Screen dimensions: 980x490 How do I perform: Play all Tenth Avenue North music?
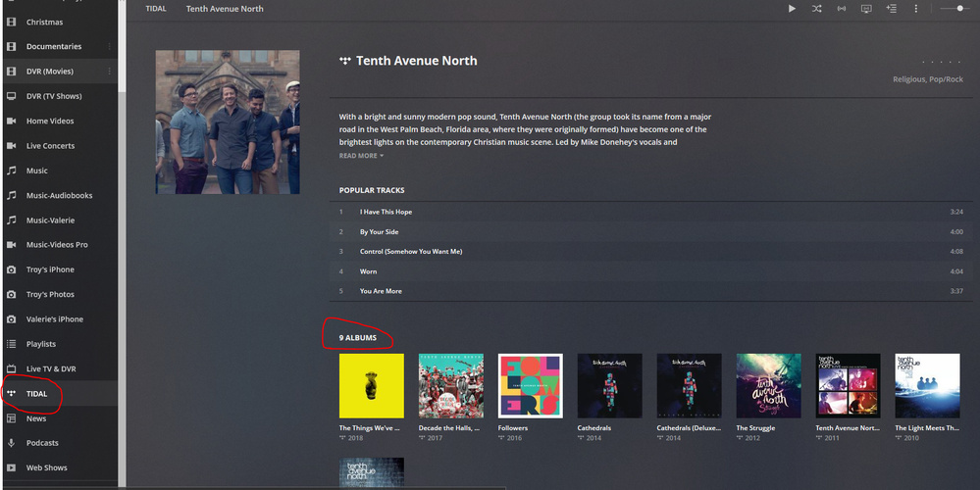[792, 9]
